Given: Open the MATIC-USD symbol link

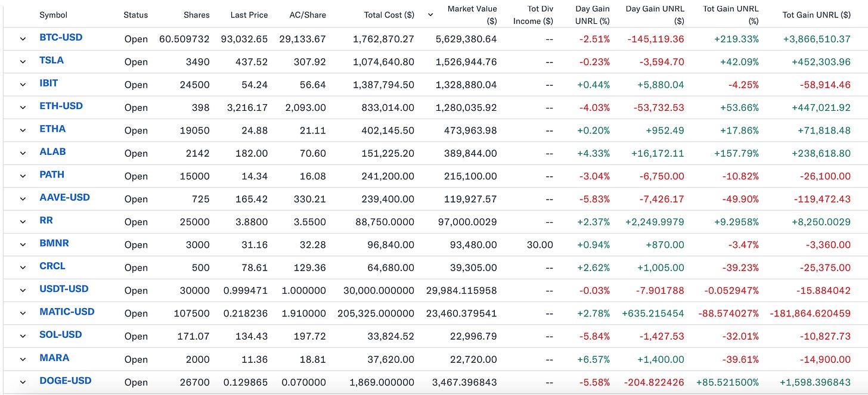Looking at the screenshot, I should tap(67, 312).
